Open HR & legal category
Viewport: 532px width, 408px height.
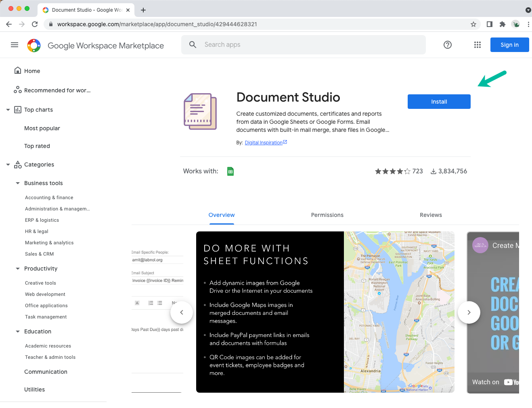coord(37,231)
